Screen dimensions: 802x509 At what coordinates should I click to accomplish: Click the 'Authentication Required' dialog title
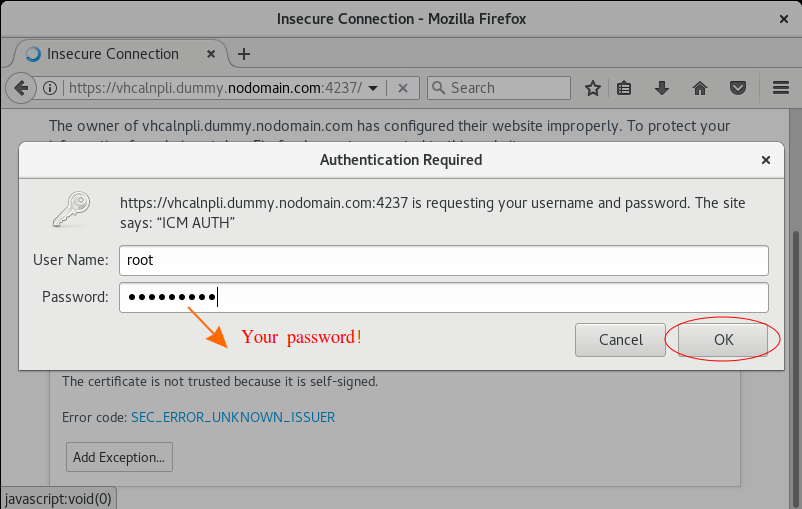(401, 160)
